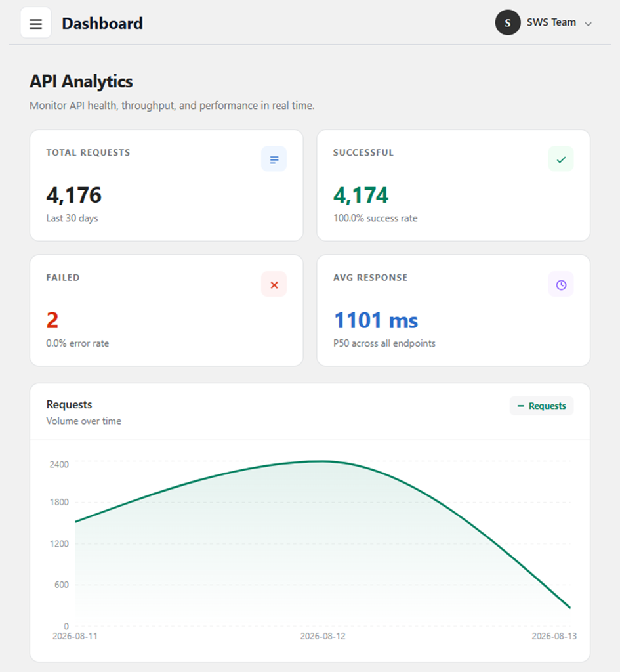Click the Requests chart heading
620x672 pixels.
pyautogui.click(x=69, y=404)
